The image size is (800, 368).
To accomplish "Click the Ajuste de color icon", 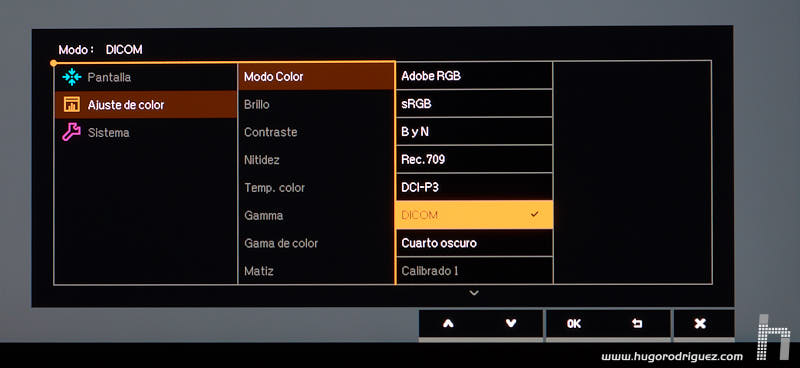I will click(71, 105).
